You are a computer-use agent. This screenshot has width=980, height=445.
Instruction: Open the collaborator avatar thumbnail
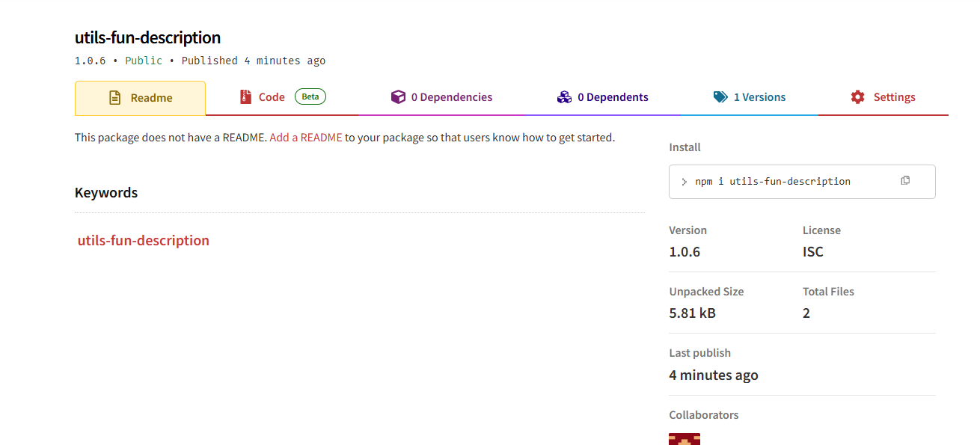[x=684, y=438]
